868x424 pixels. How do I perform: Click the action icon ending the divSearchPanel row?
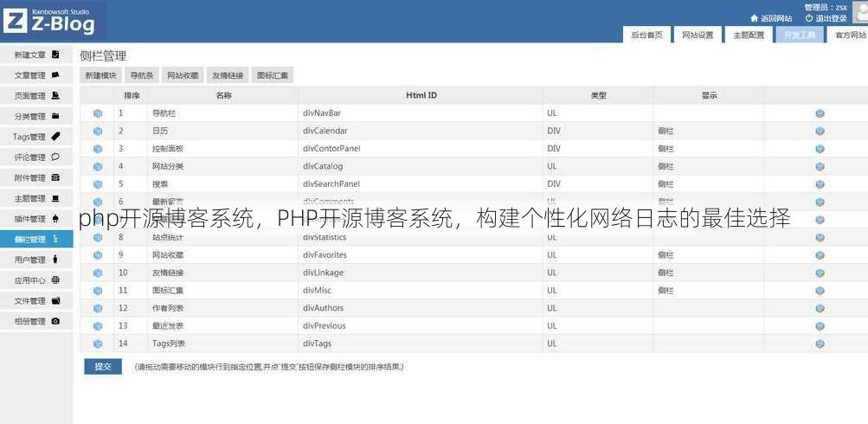[x=820, y=184]
